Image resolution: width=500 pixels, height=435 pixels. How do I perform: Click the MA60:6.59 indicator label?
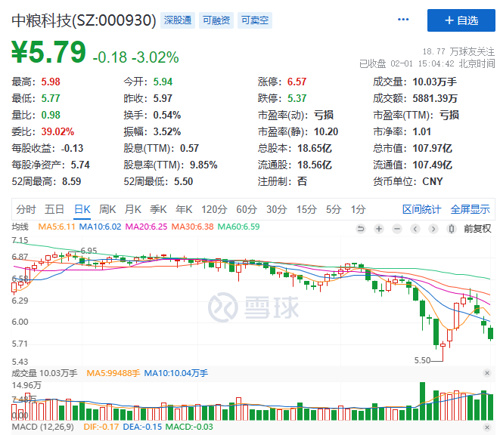pyautogui.click(x=238, y=227)
